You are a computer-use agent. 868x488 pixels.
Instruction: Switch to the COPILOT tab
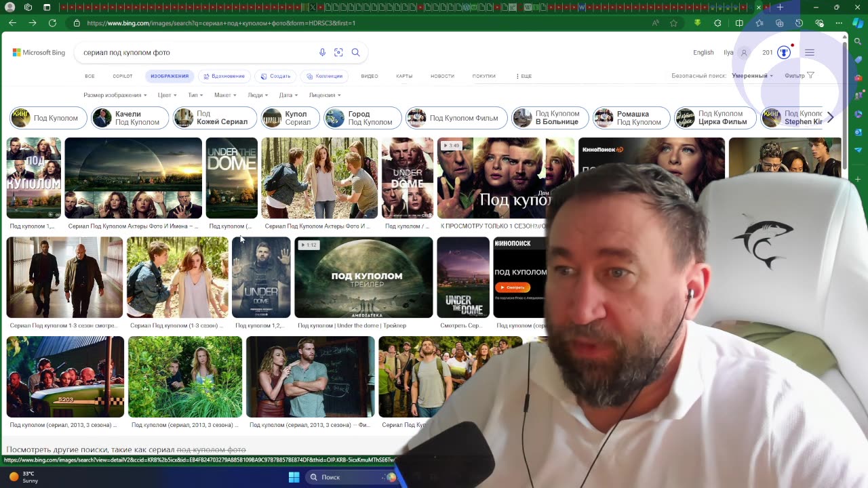(x=123, y=76)
